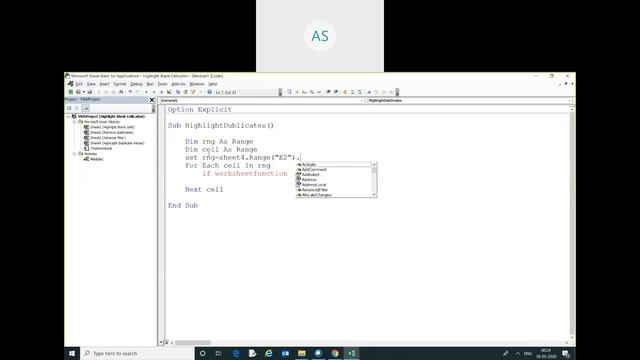Screen dimensions: 640x360
Task: Click the List Properties/Methods toolbar icon
Action: [289, 92]
